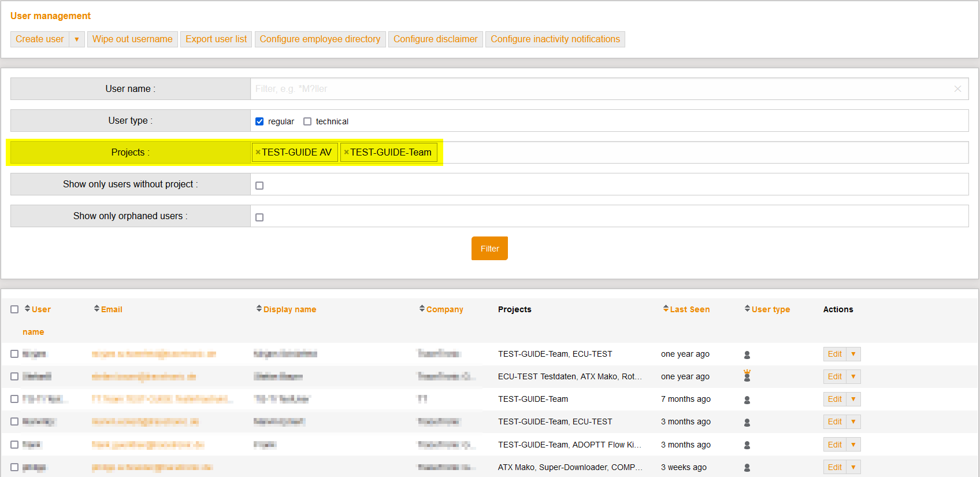The image size is (980, 477).
Task: Expand Edit dropdown for ECU-TEST Testdaten row
Action: [853, 376]
